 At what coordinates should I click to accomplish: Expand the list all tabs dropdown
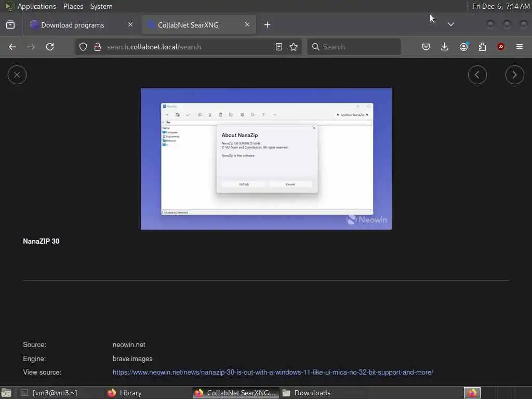(451, 24)
